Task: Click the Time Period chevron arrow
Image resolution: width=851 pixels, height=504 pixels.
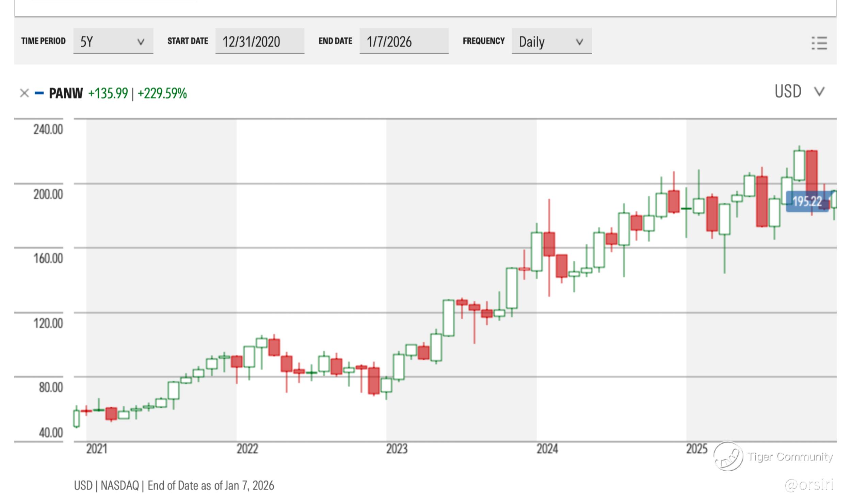Action: pyautogui.click(x=141, y=42)
